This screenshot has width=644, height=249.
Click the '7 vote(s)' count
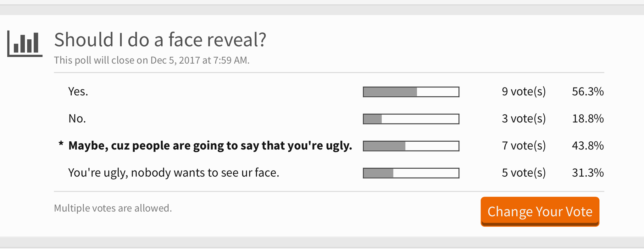(x=524, y=146)
